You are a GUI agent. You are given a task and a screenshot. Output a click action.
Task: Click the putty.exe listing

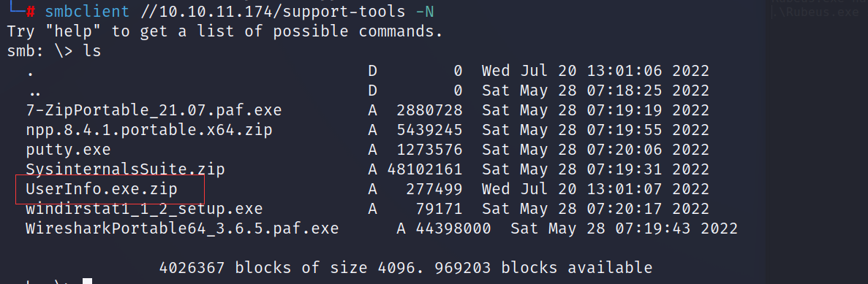pos(68,150)
